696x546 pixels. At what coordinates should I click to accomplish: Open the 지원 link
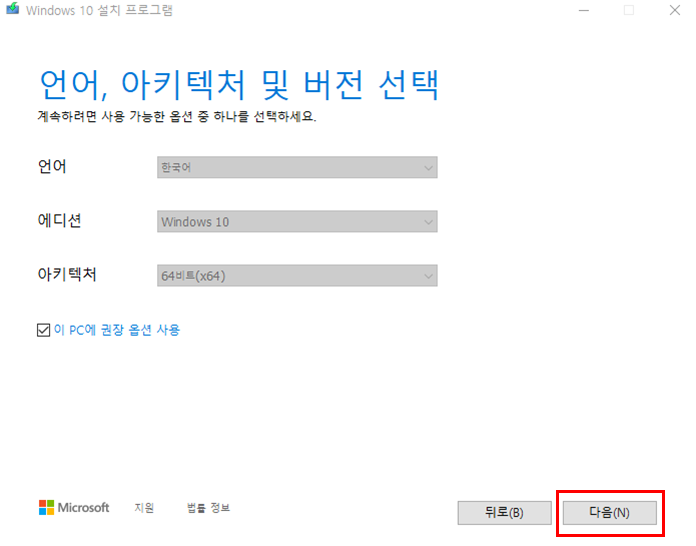pos(144,507)
